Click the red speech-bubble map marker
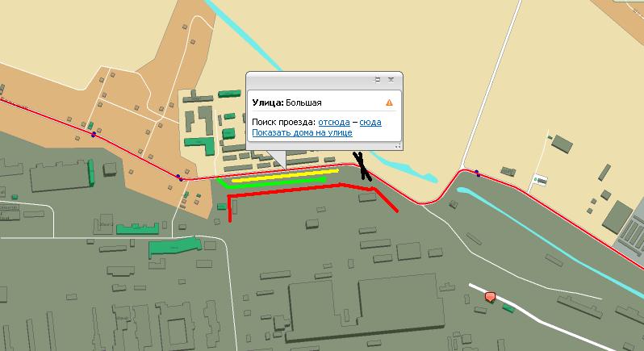644x351 pixels. [490, 298]
